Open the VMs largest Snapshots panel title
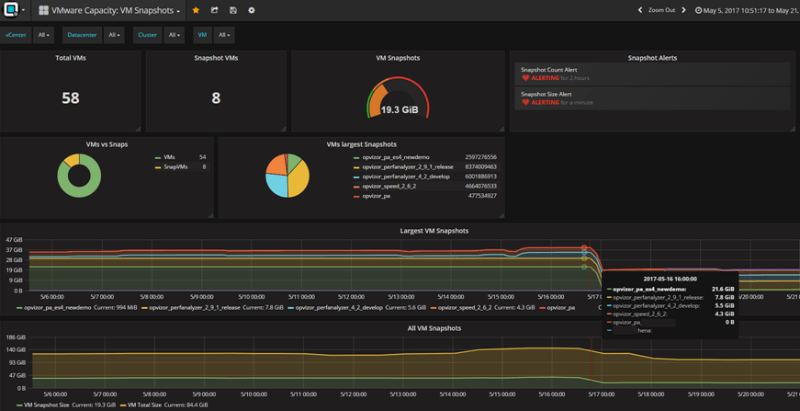Viewport: 800px width, 411px height. point(361,144)
